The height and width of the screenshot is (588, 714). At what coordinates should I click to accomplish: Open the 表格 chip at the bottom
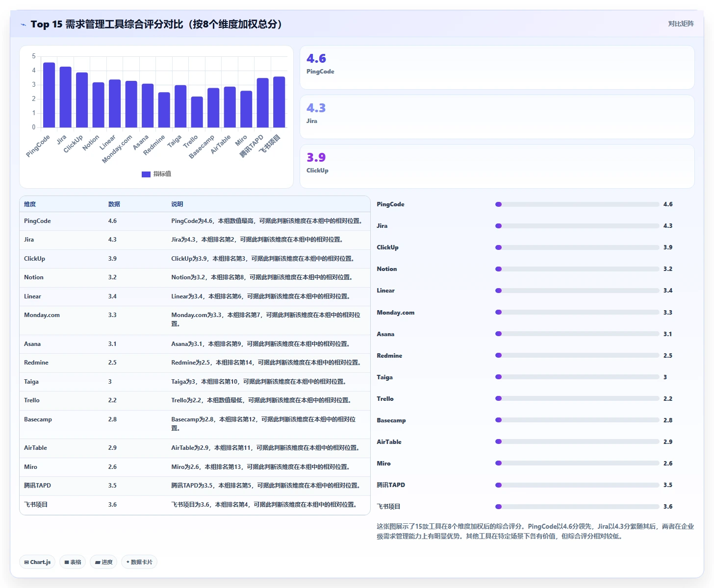tap(73, 562)
